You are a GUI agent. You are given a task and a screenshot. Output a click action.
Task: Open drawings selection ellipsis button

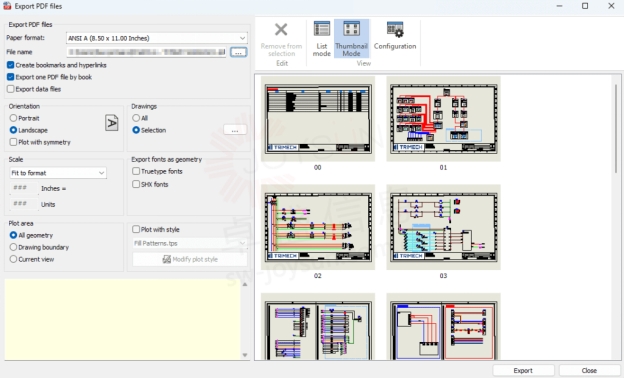[x=235, y=130]
